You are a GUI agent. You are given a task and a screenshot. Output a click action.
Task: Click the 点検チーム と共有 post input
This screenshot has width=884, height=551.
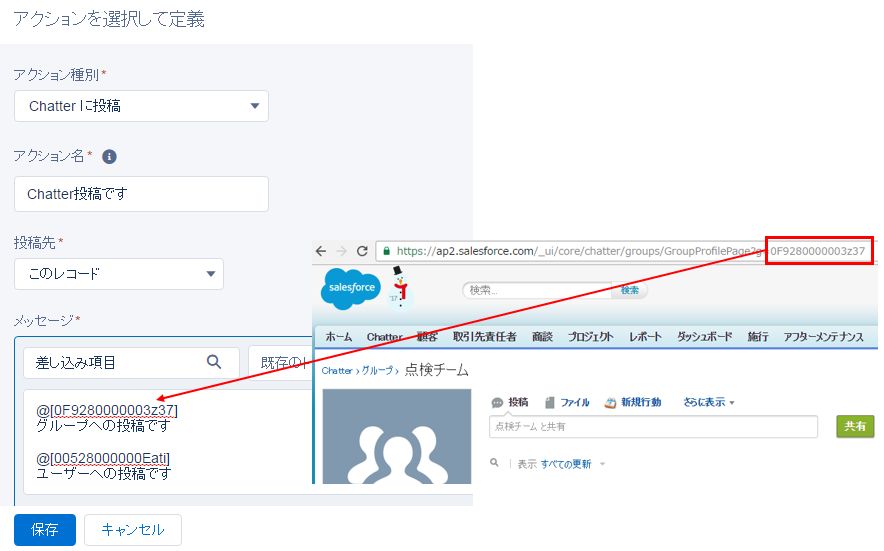click(653, 426)
